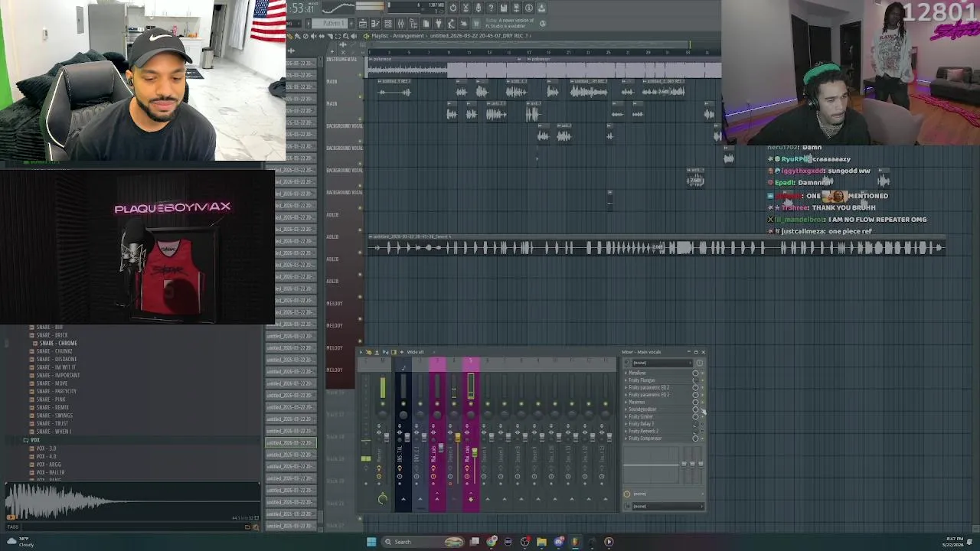Click the undo history icon in top toolbar
The width and height of the screenshot is (980, 551).
[x=453, y=8]
